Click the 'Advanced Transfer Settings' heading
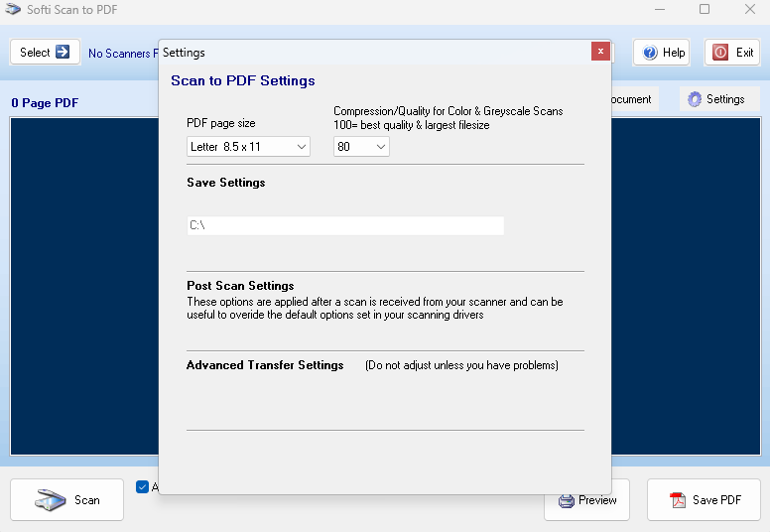 pyautogui.click(x=265, y=365)
